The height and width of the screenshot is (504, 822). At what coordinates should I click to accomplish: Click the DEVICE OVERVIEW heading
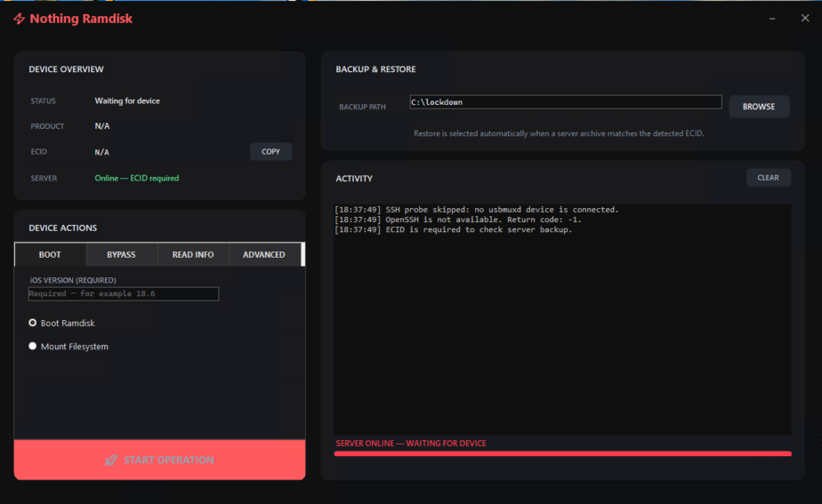coord(66,69)
